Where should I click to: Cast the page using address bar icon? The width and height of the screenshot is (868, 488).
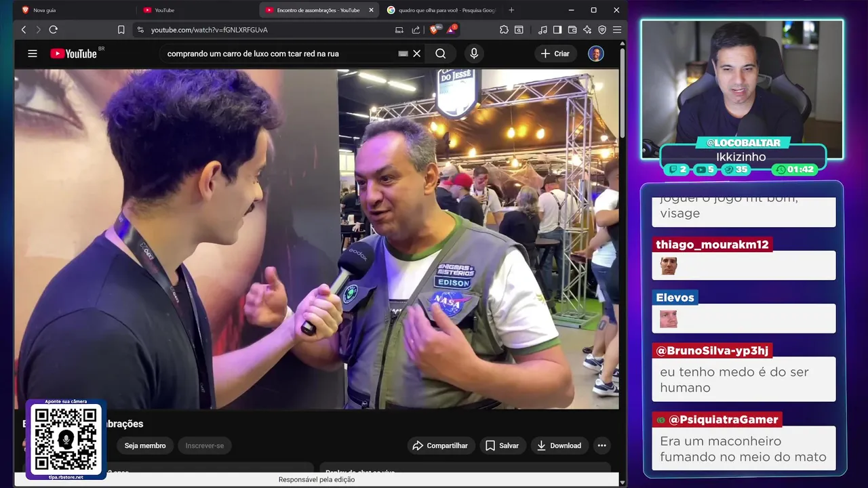click(399, 30)
